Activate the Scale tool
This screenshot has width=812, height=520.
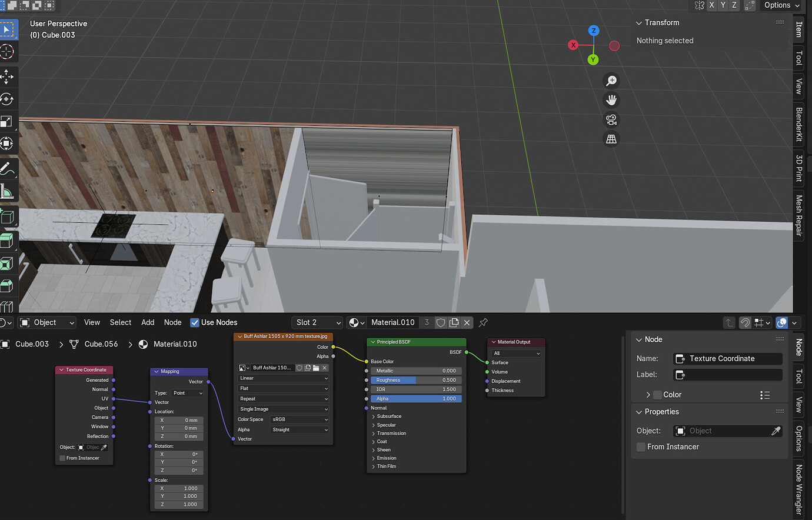7,121
